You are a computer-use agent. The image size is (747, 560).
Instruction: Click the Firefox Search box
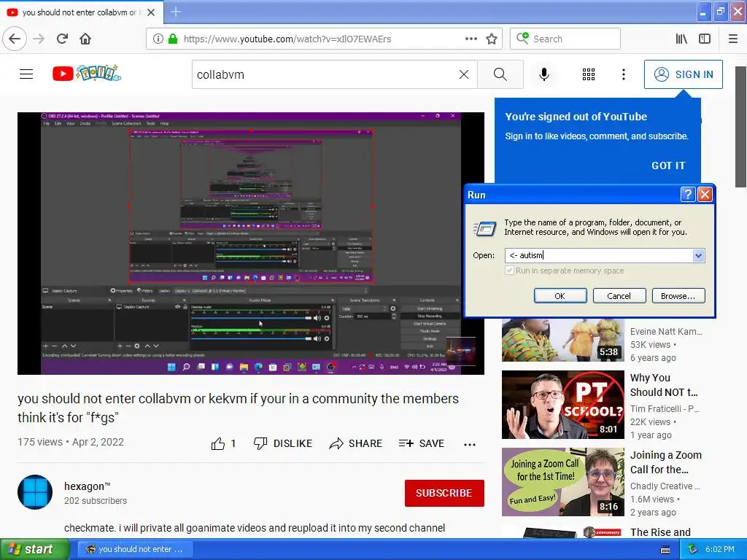pyautogui.click(x=565, y=39)
